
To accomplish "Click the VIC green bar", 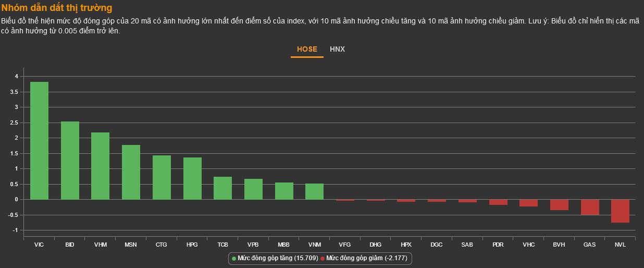I will point(39,141).
